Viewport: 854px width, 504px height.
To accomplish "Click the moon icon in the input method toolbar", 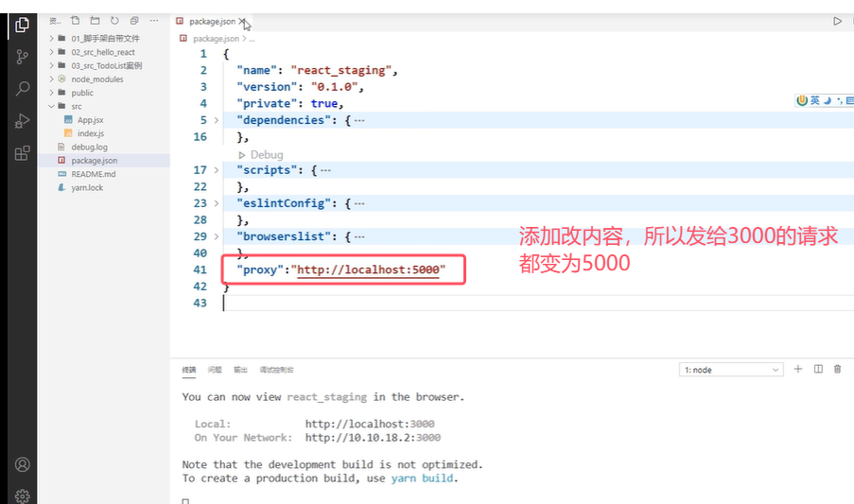I will pos(828,100).
